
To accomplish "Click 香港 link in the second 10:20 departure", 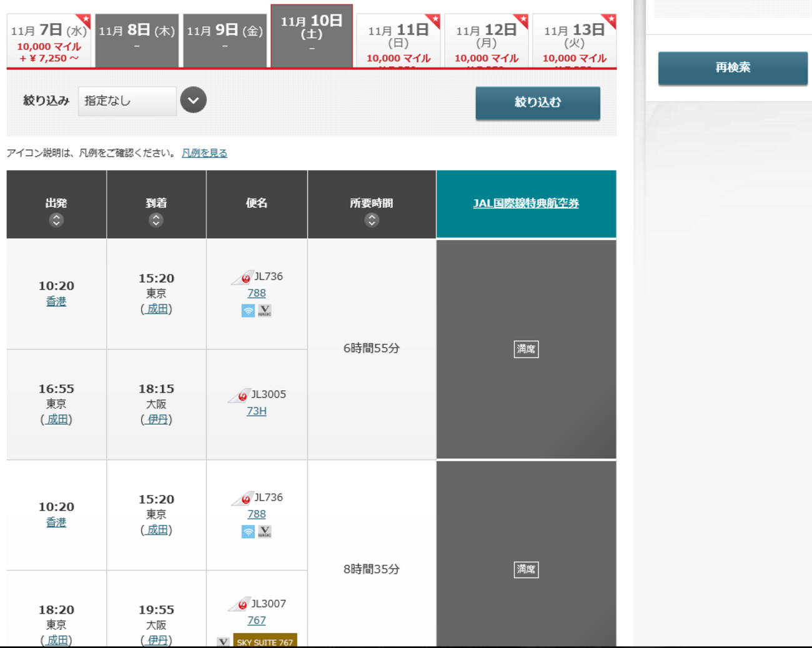I will 56,522.
